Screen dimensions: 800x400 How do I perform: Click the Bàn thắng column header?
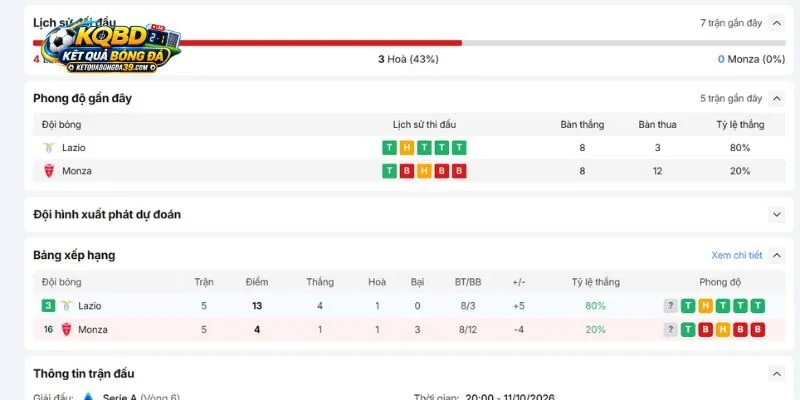click(x=582, y=124)
